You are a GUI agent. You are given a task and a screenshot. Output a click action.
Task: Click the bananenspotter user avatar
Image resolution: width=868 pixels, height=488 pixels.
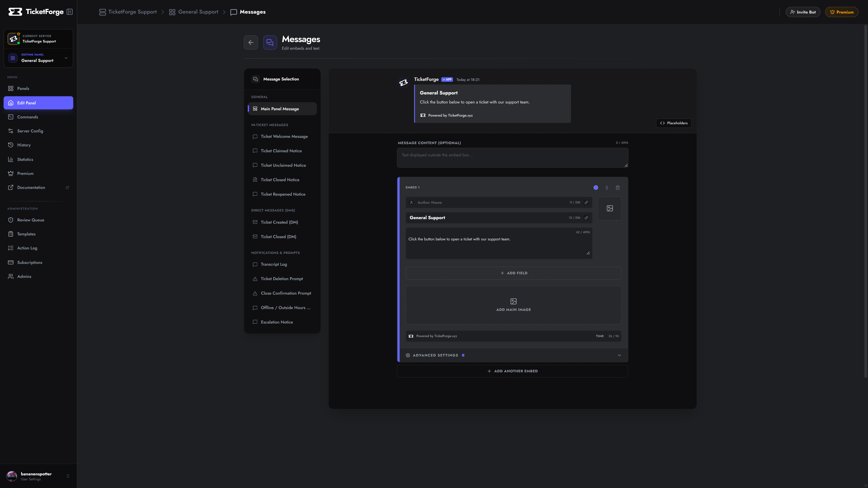click(x=12, y=476)
